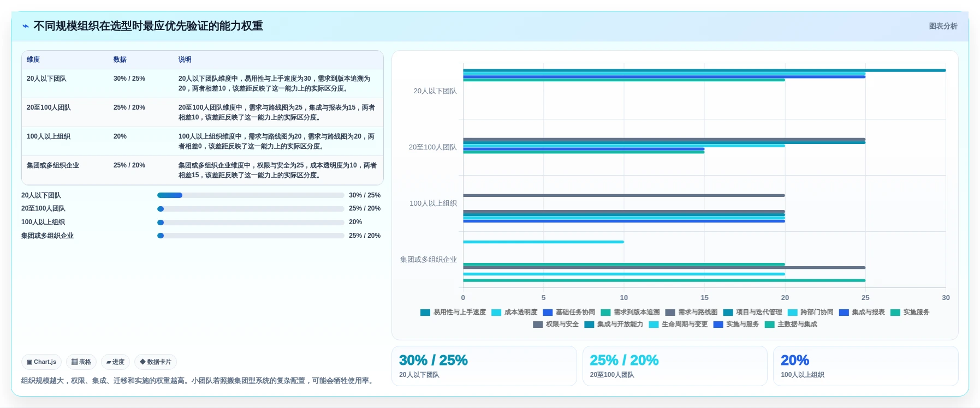
Task: Hide the 权限与安全 legend series
Action: point(556,324)
